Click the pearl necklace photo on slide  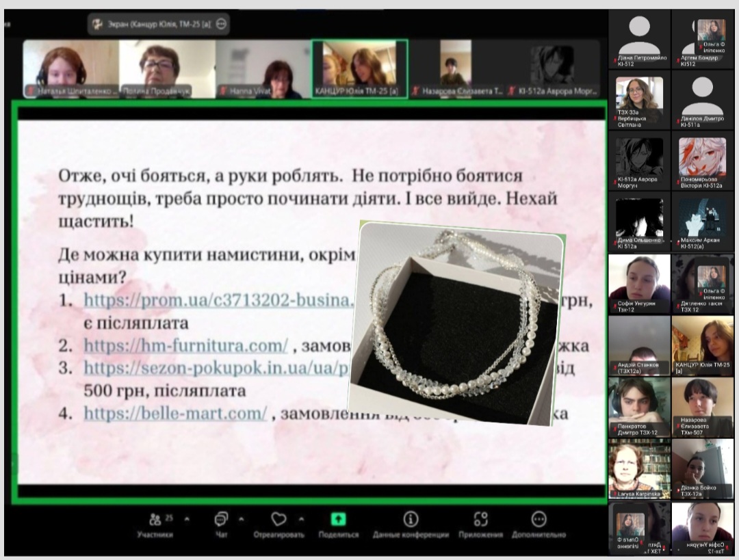coord(456,323)
